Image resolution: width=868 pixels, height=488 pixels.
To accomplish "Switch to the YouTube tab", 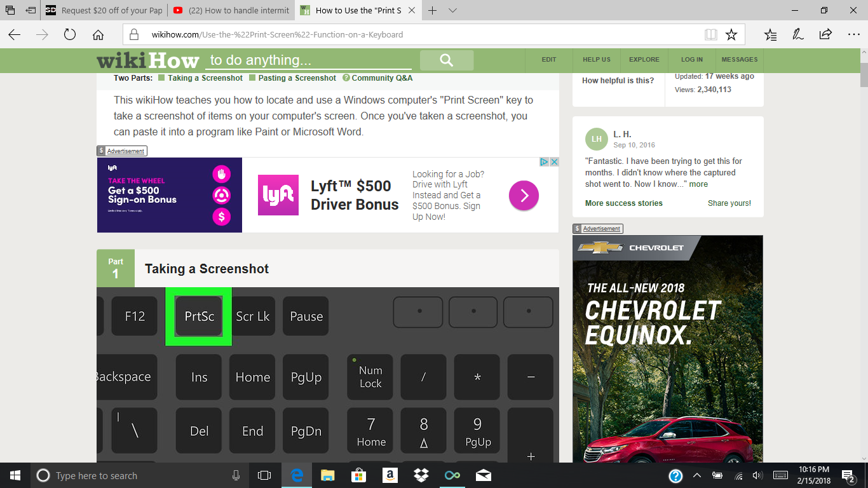I will pyautogui.click(x=231, y=11).
